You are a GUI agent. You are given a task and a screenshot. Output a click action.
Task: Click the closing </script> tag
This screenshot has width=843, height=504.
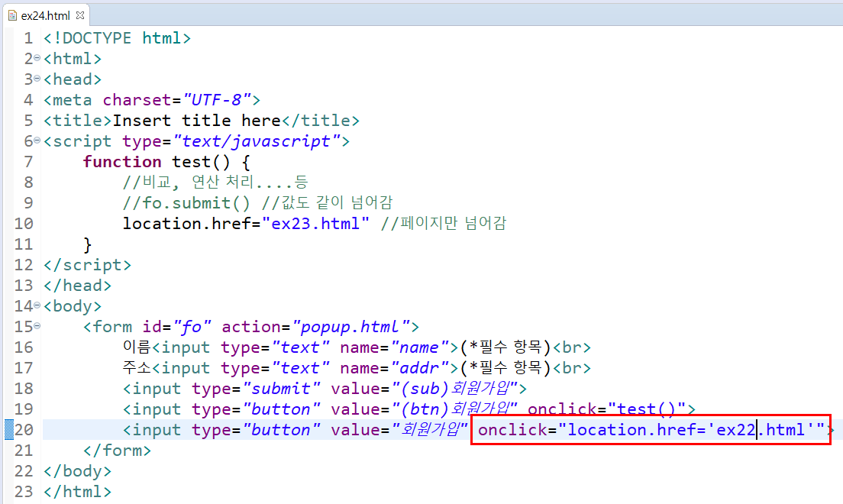[88, 265]
